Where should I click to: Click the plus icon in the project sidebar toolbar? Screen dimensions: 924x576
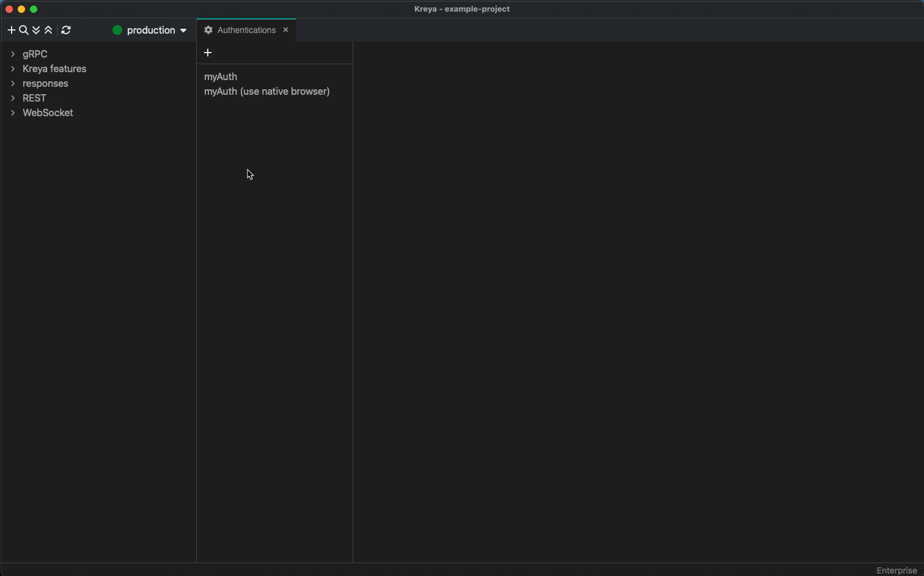click(11, 30)
